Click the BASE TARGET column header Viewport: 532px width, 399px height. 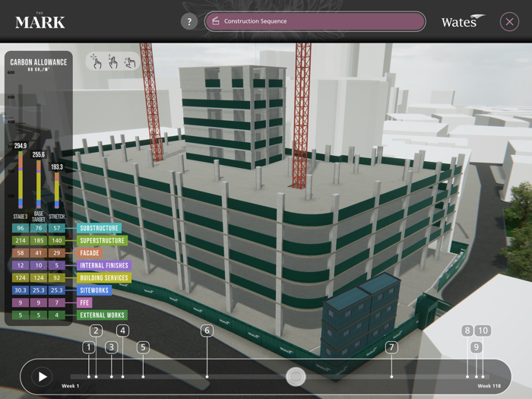pos(39,217)
